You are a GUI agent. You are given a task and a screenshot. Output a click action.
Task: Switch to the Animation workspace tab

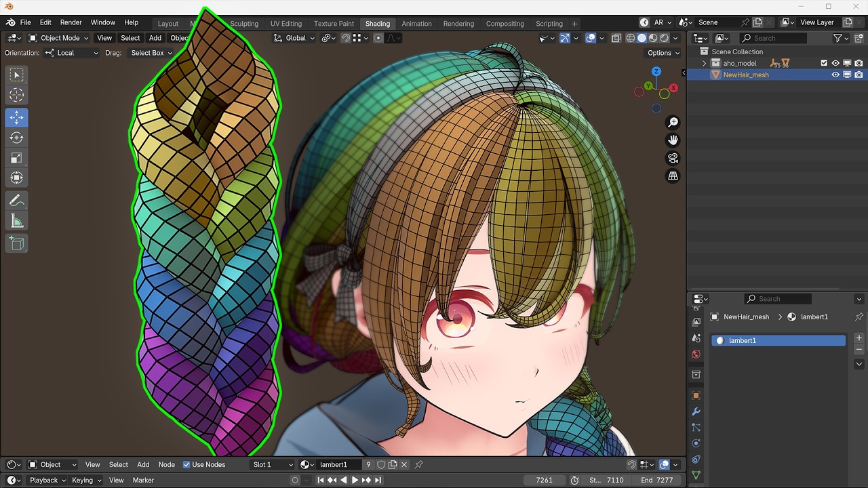pyautogui.click(x=416, y=23)
